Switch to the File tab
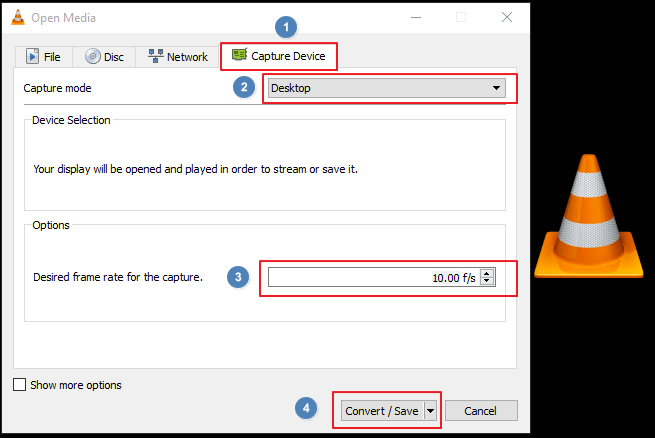Screen dimensions: 655x438 pos(43,56)
